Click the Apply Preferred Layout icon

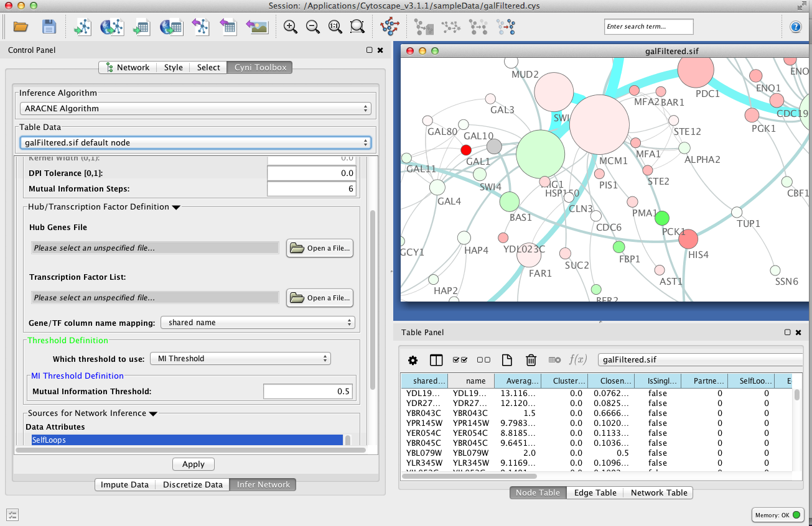click(390, 27)
